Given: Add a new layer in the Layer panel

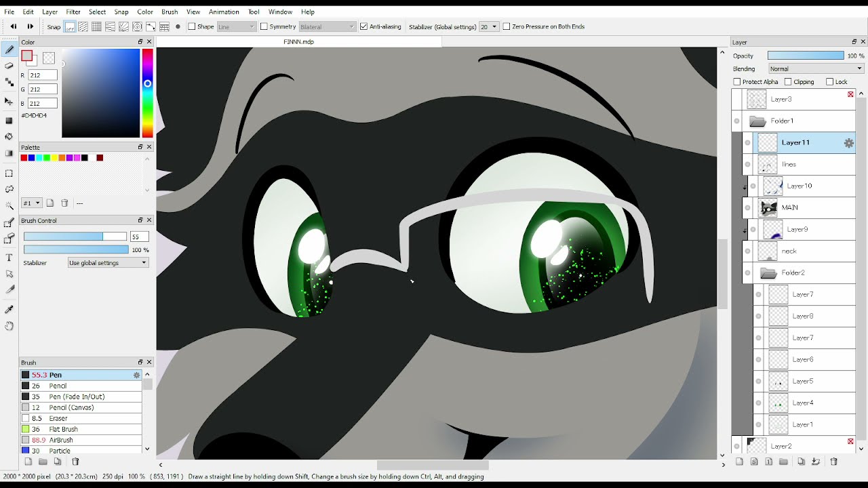Looking at the screenshot, I should [739, 462].
